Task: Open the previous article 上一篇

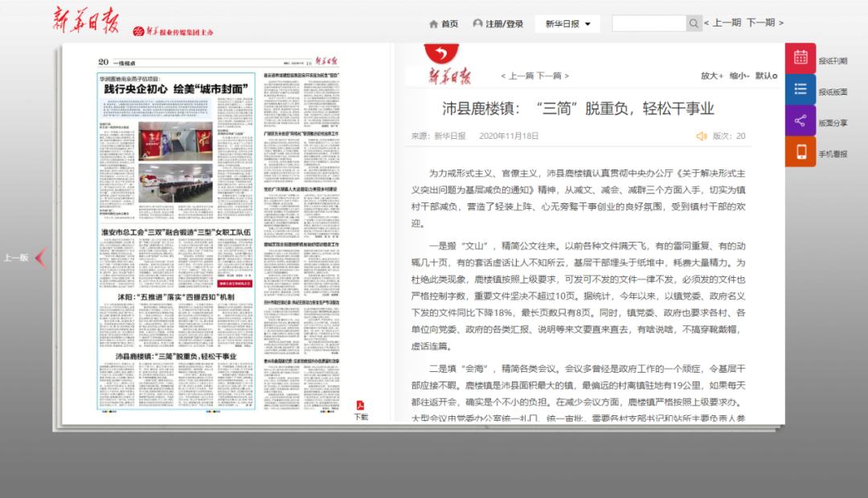Action: (x=520, y=76)
